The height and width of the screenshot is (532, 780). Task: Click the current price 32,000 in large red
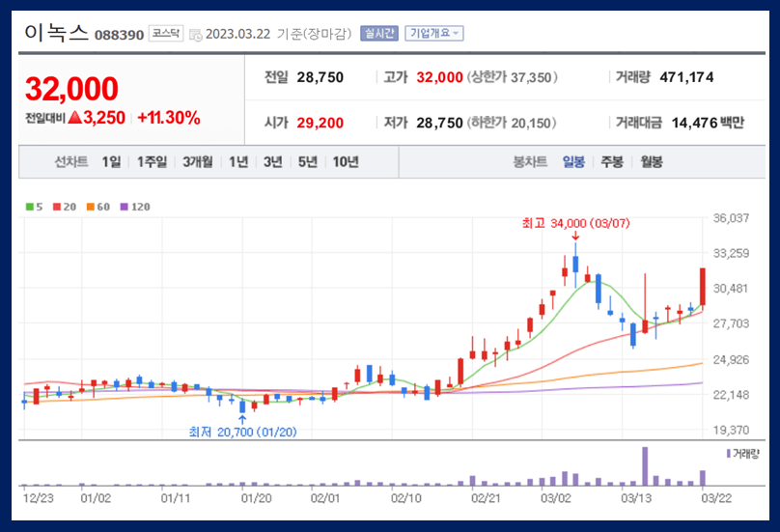pyautogui.click(x=71, y=89)
